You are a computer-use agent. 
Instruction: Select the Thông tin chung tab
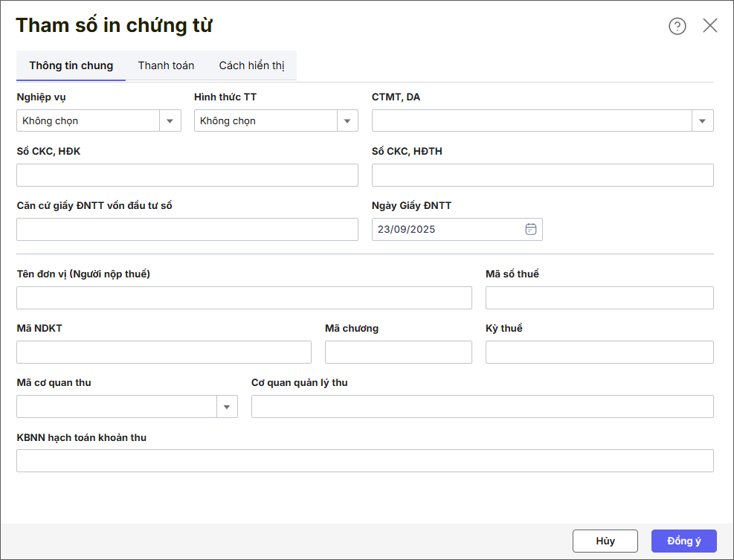tap(71, 65)
